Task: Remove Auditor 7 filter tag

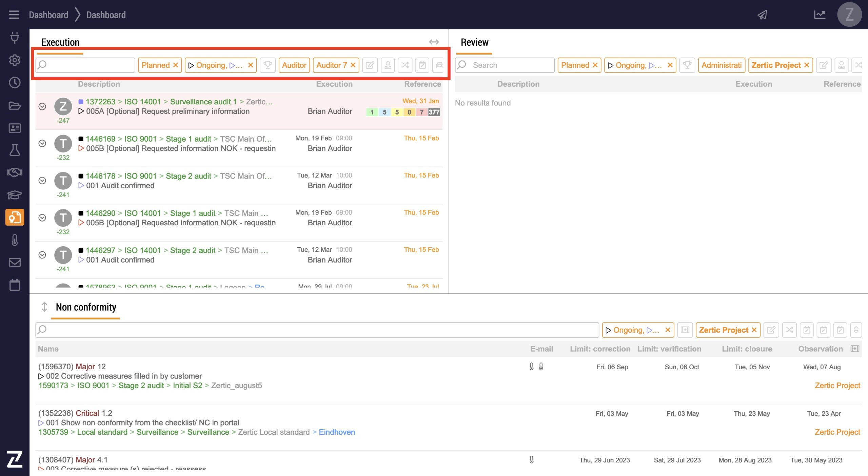Action: click(x=353, y=65)
